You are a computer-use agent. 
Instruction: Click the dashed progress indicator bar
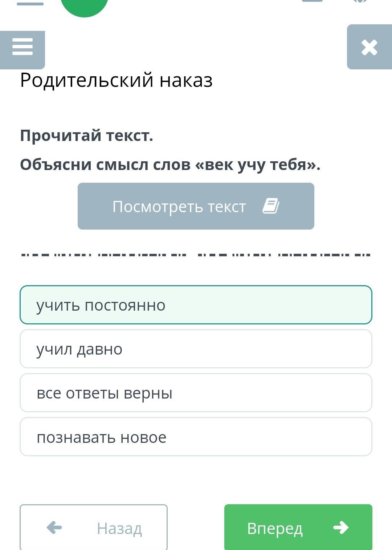(196, 255)
